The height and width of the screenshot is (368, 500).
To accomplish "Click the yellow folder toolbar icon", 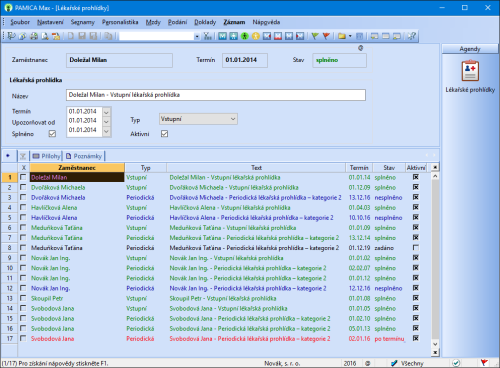I will pyautogui.click(x=342, y=36).
